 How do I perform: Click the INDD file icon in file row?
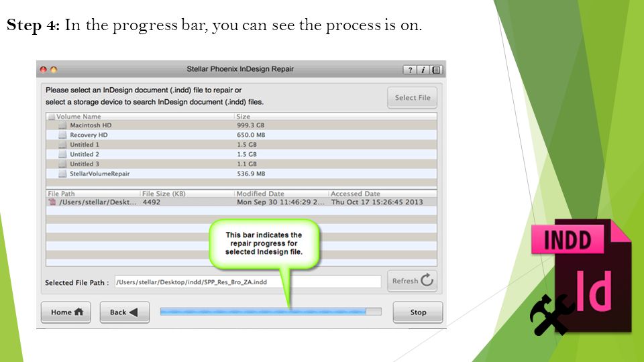point(52,202)
